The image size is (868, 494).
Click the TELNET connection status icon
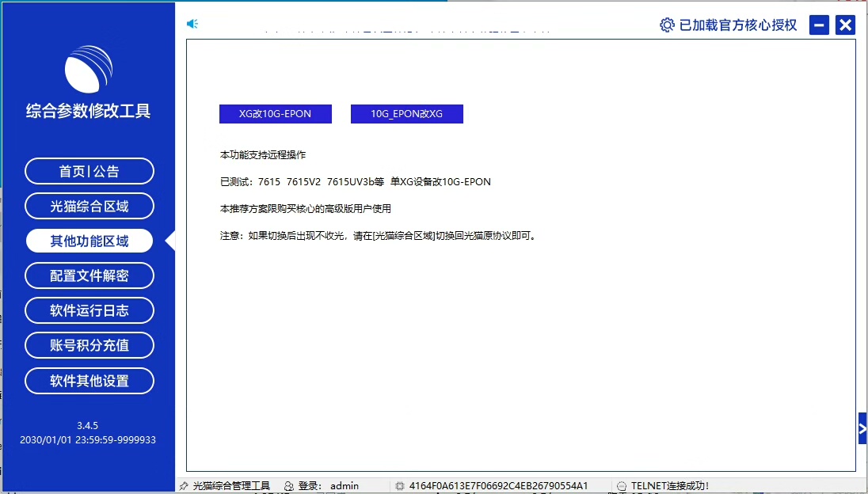coord(622,486)
